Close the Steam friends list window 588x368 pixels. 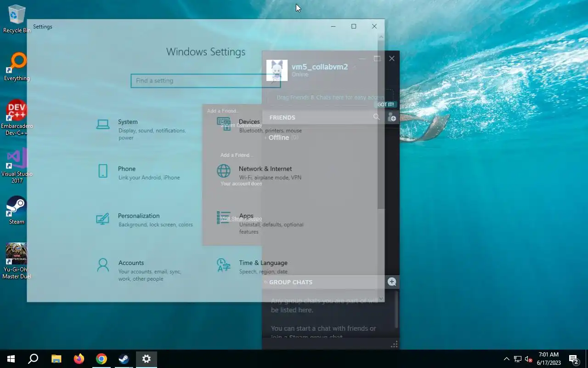[x=391, y=58]
